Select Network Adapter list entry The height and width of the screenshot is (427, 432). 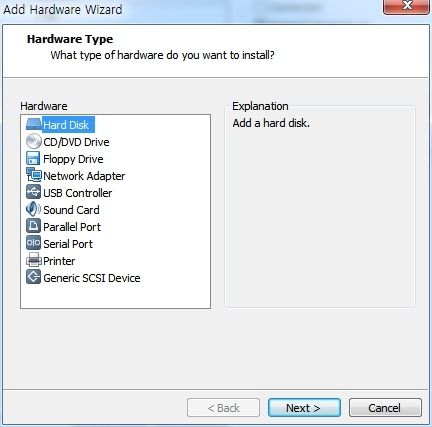(84, 176)
